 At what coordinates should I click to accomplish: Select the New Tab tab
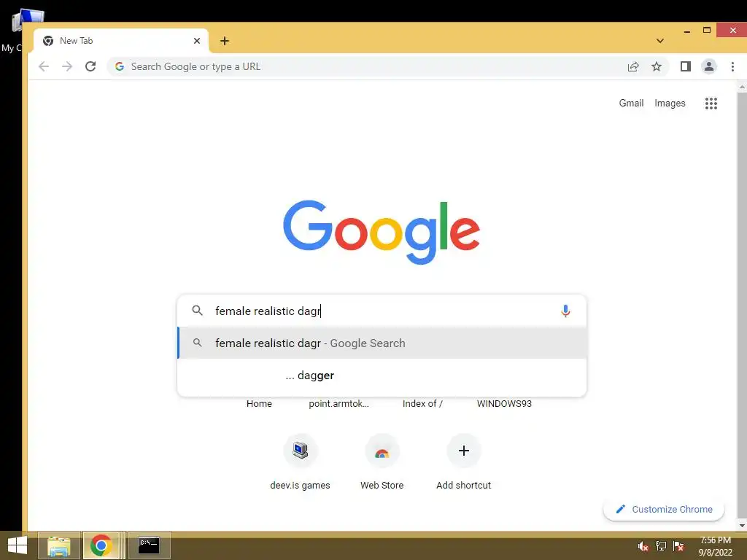coord(122,41)
